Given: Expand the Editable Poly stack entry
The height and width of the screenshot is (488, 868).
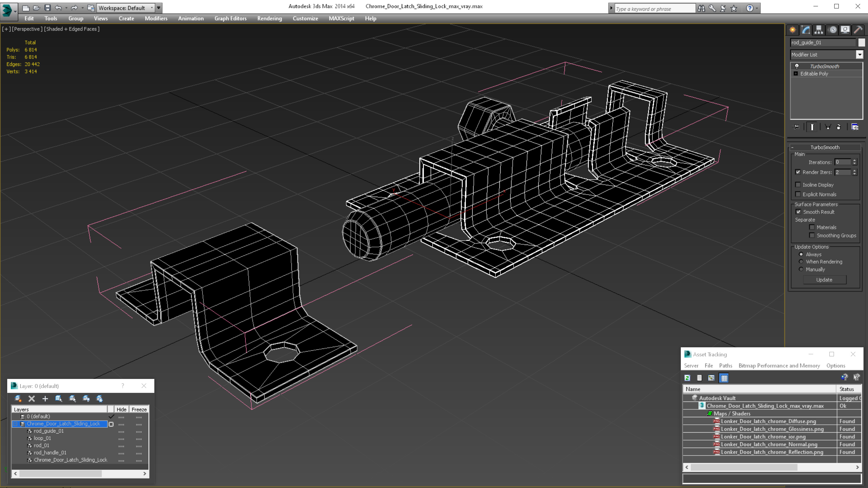Looking at the screenshot, I should pyautogui.click(x=796, y=74).
